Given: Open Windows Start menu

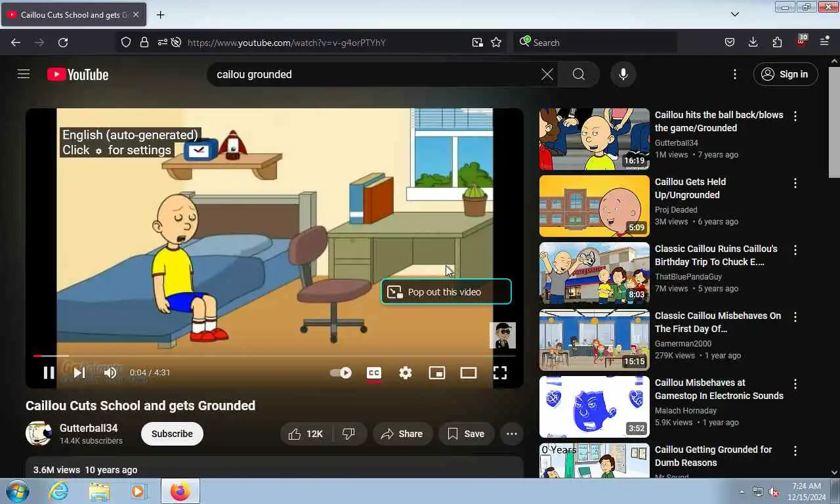Looking at the screenshot, I should pyautogui.click(x=16, y=491).
